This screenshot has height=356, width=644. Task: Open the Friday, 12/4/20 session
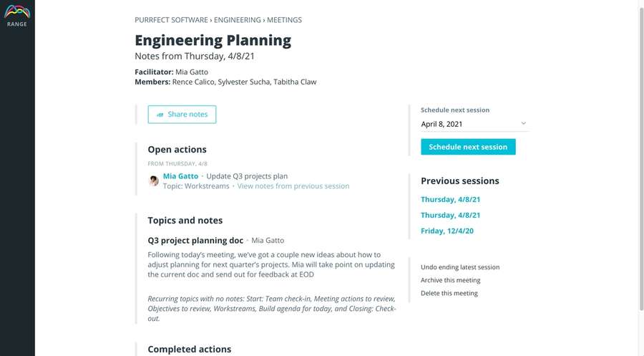click(x=447, y=231)
